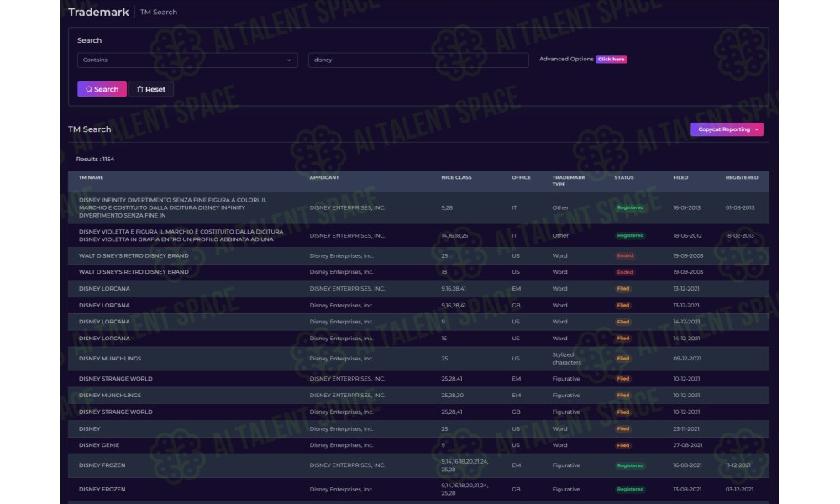
Task: Click the TM Search section heading
Action: [90, 129]
